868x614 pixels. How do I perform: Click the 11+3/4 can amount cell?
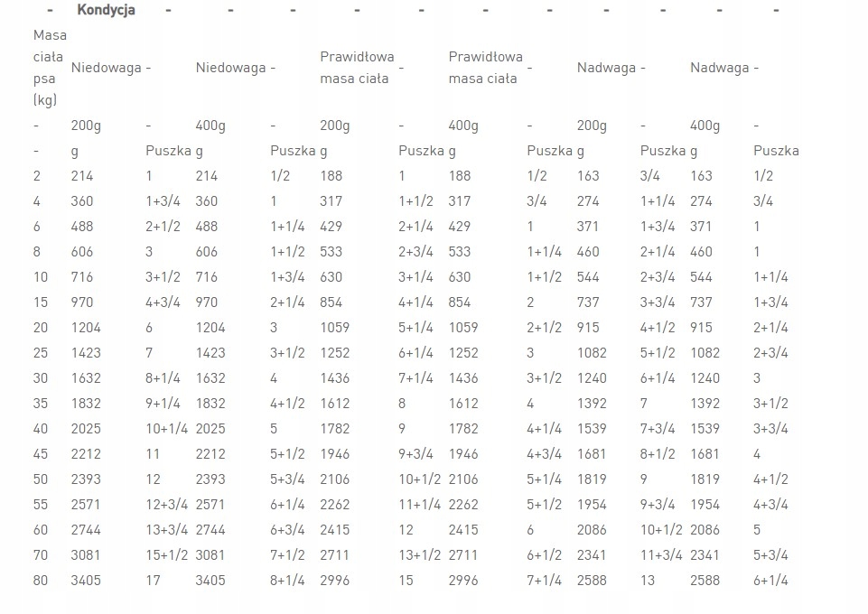click(661, 554)
